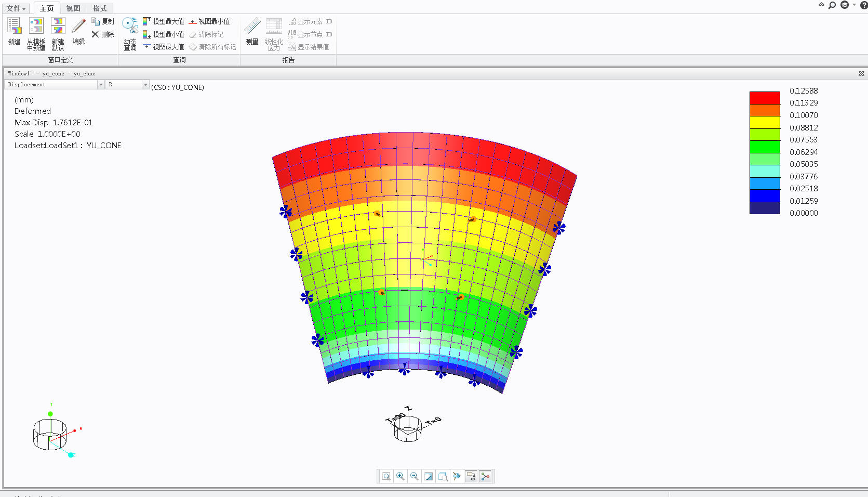Switch to the 视图 view tab
868x497 pixels.
[x=73, y=8]
